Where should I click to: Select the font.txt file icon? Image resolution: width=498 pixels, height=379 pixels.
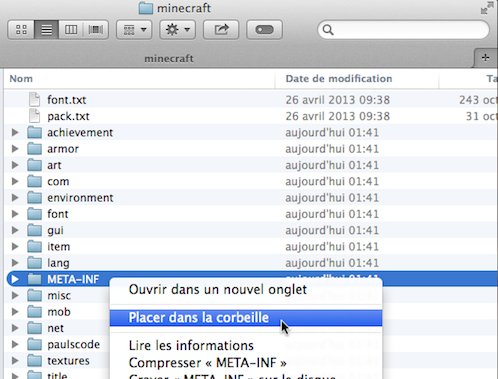pos(35,100)
